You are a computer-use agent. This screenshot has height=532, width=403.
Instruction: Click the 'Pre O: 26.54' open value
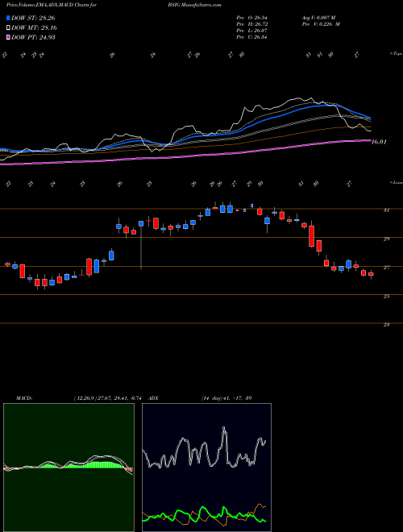pyautogui.click(x=252, y=18)
